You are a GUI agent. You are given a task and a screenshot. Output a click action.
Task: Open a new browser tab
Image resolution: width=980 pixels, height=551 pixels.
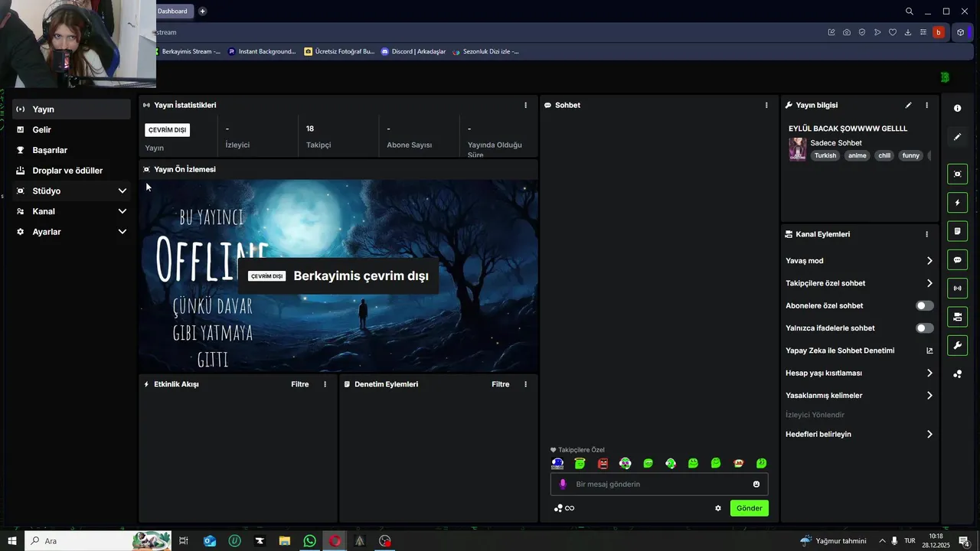point(202,11)
